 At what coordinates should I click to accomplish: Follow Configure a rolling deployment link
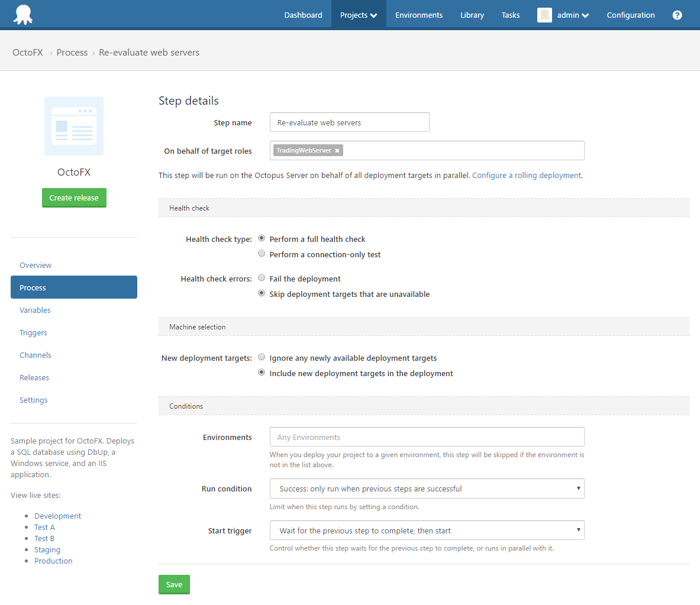pyautogui.click(x=527, y=175)
